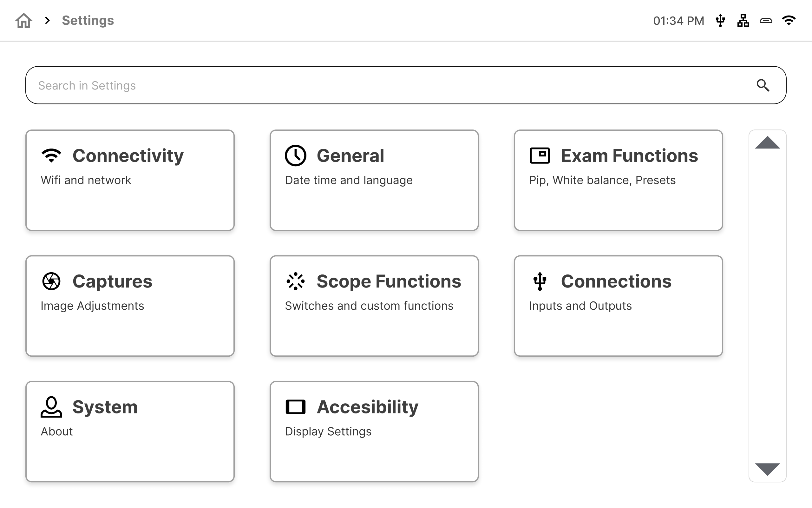Open the Scope Functions heading

tap(389, 281)
